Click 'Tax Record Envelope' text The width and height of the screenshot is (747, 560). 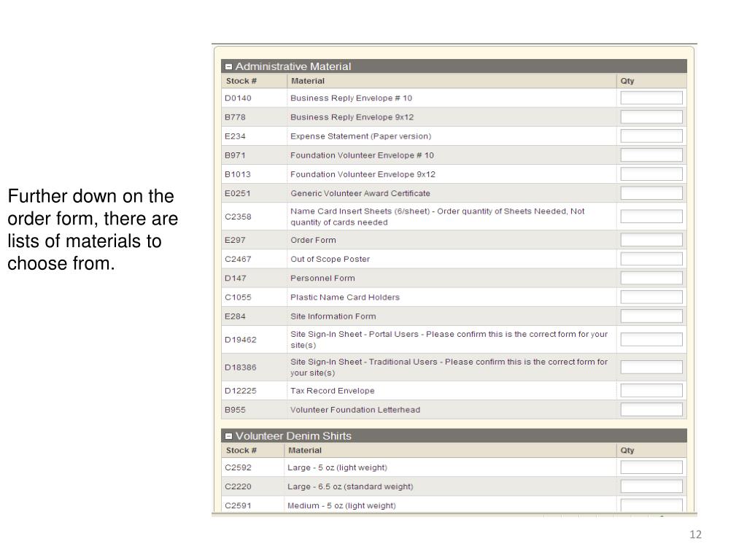click(333, 391)
